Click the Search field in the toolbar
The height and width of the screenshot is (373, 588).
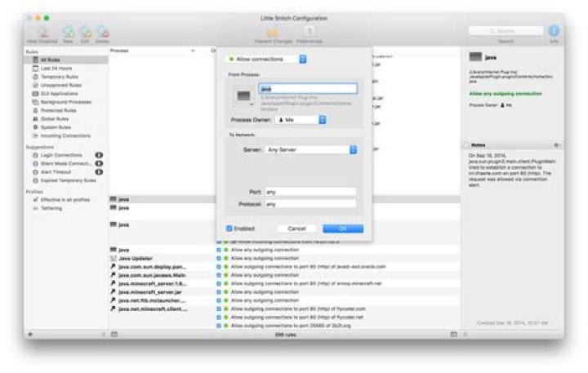tap(506, 31)
